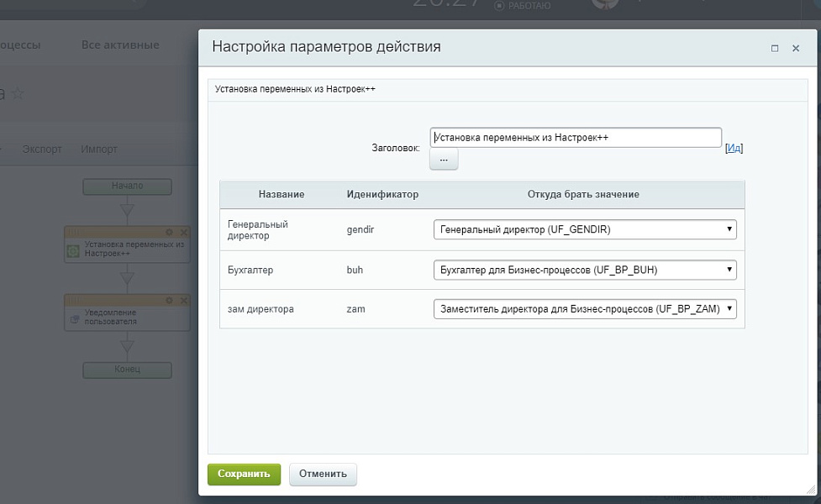821x504 pixels.
Task: Switch to the Все активные tab
Action: pyautogui.click(x=123, y=45)
